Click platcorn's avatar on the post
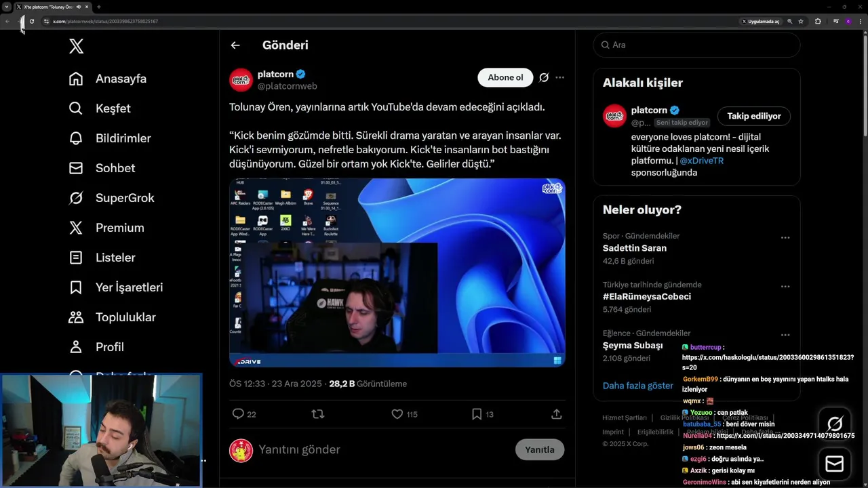 pos(241,80)
